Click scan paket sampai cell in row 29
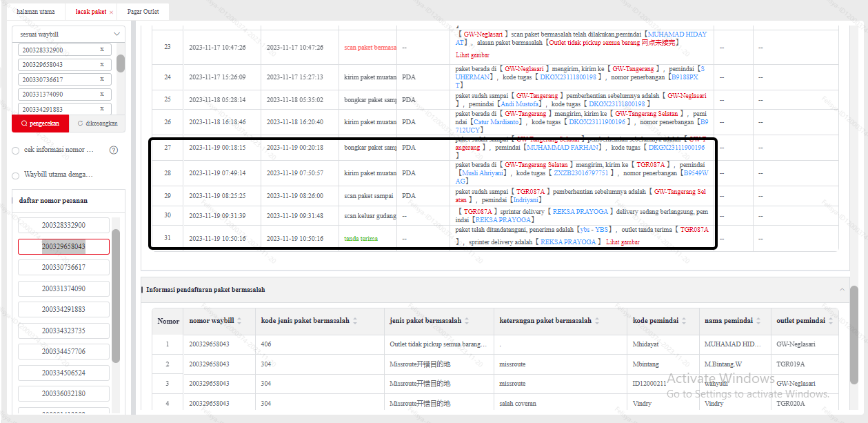868x423 pixels. coord(370,196)
